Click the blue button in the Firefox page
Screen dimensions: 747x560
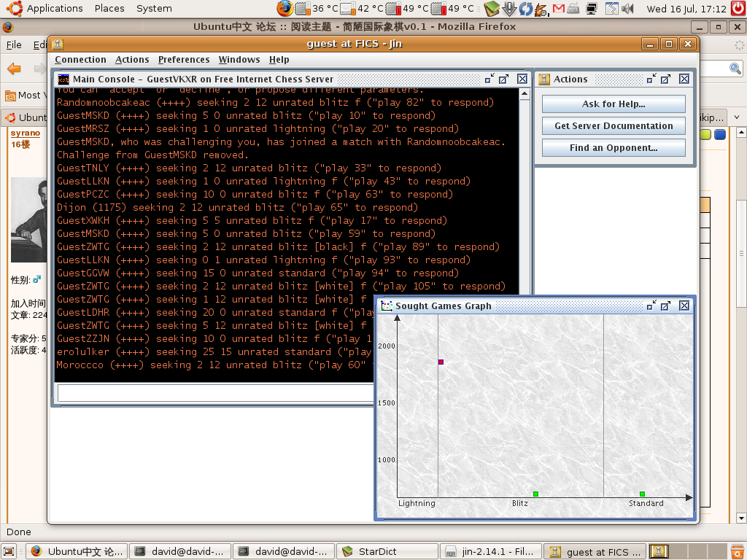tap(720, 134)
